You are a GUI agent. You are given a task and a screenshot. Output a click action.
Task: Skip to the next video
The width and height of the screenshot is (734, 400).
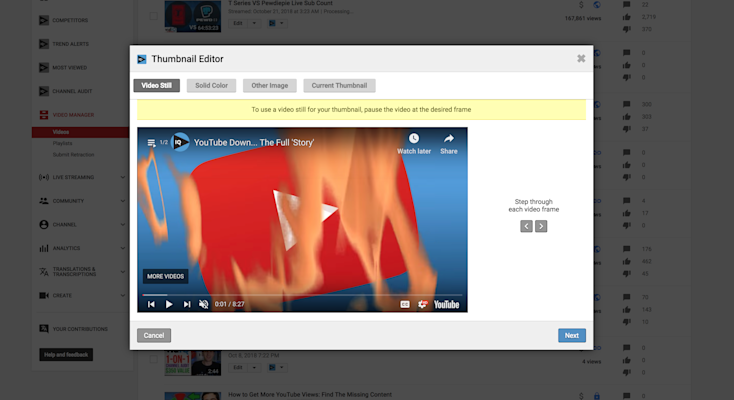(186, 304)
